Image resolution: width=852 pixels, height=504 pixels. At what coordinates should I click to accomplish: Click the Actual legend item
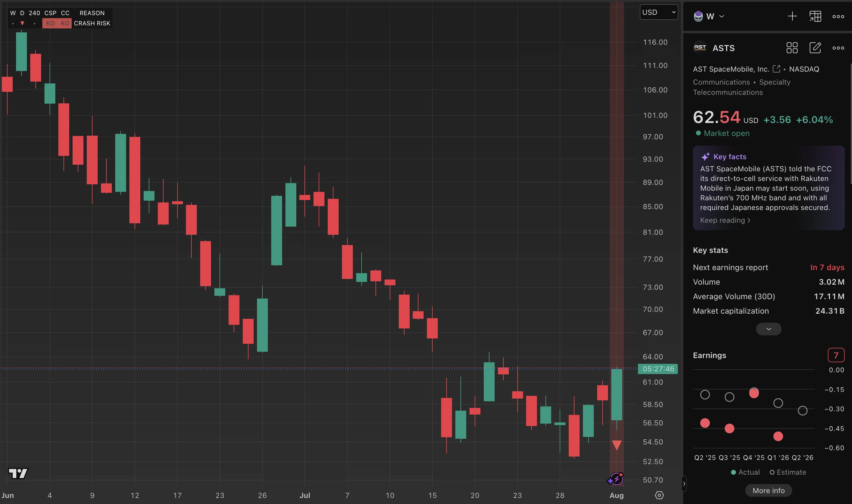745,472
